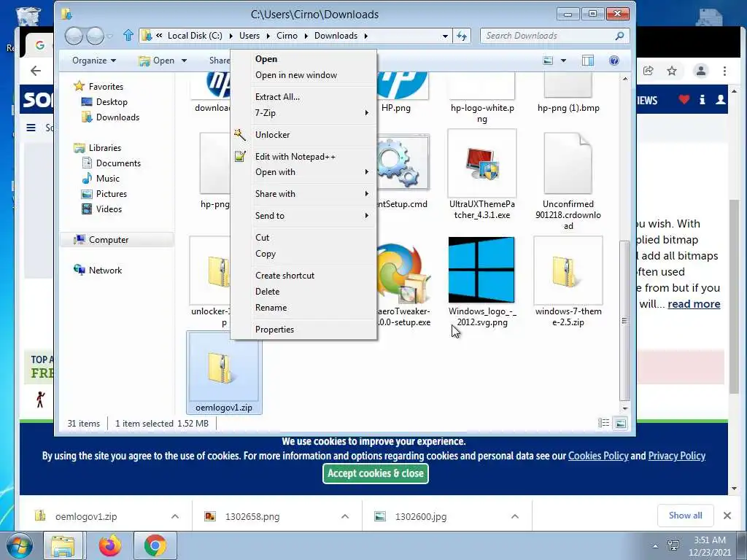The width and height of the screenshot is (747, 560).
Task: Open Firefox from the taskbar
Action: coord(110,545)
